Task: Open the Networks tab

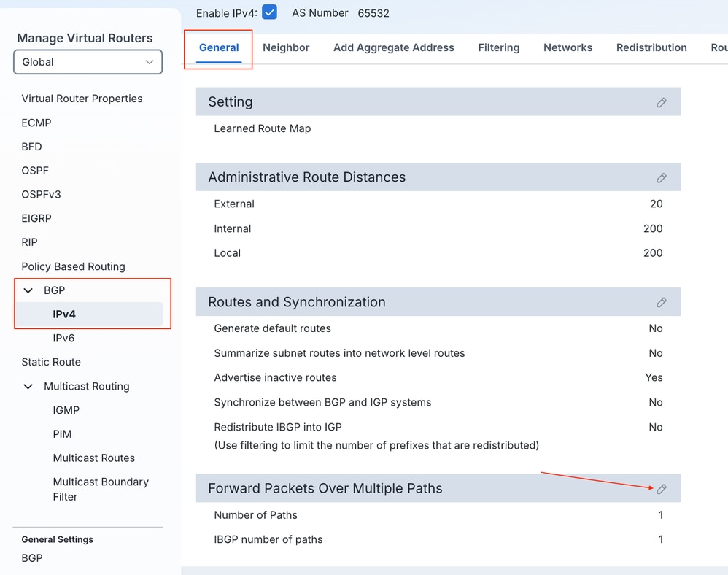Action: point(568,47)
